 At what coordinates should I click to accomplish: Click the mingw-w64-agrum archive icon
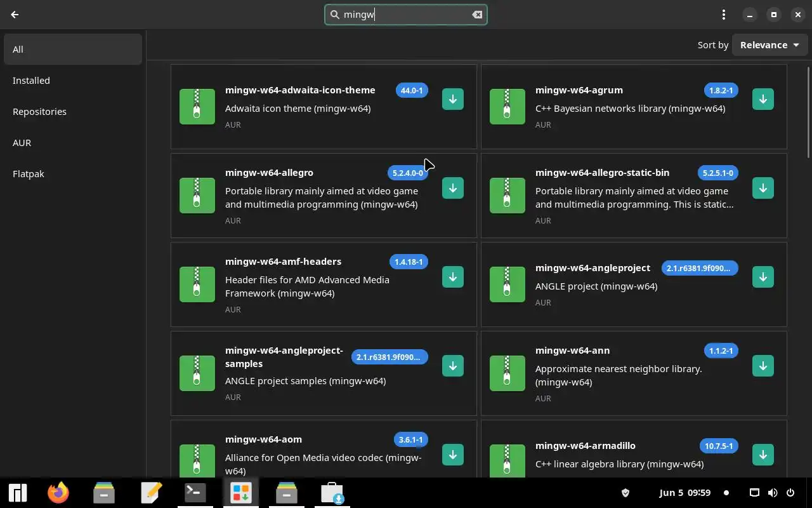pos(507,106)
